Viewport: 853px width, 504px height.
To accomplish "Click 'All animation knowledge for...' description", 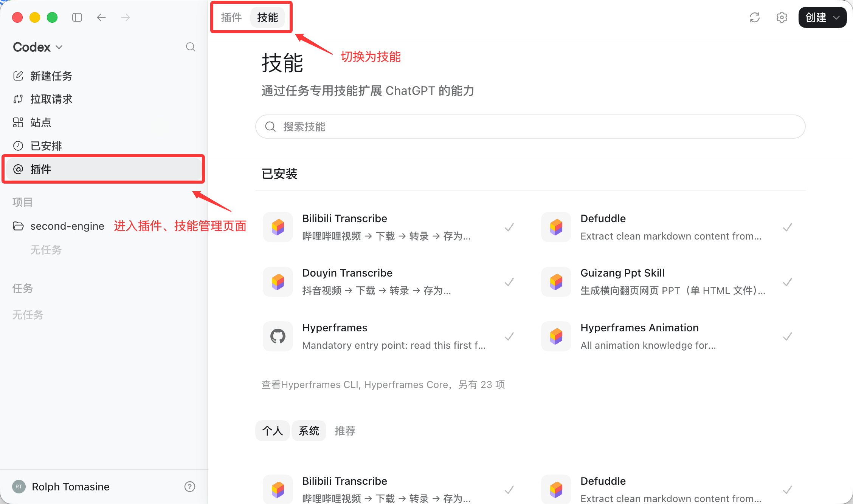I will (648, 345).
